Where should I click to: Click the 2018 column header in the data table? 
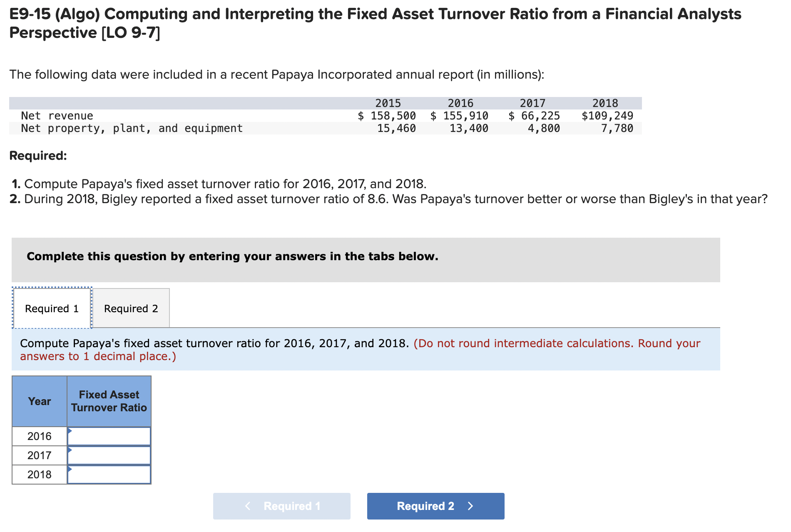[x=606, y=103]
